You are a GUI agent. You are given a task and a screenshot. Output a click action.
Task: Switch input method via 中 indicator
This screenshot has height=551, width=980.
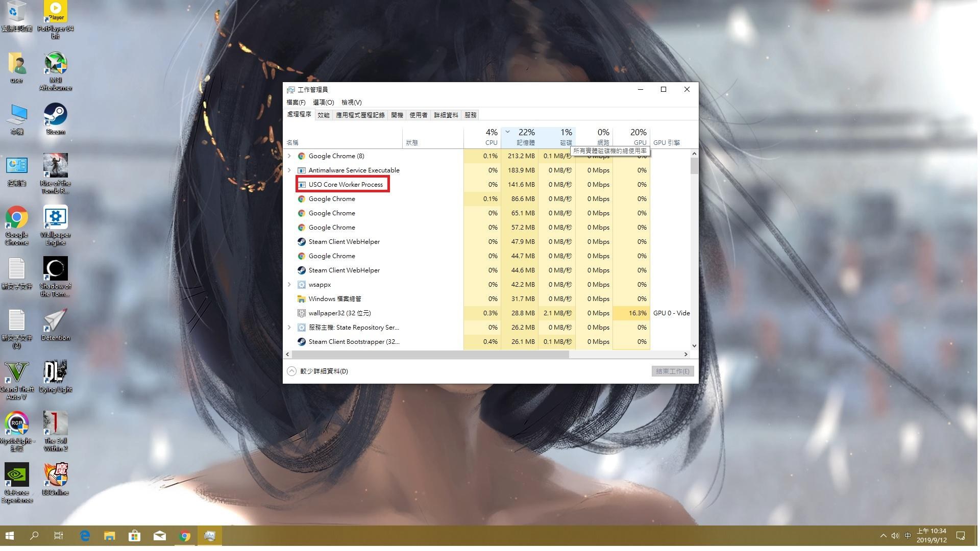pyautogui.click(x=908, y=536)
